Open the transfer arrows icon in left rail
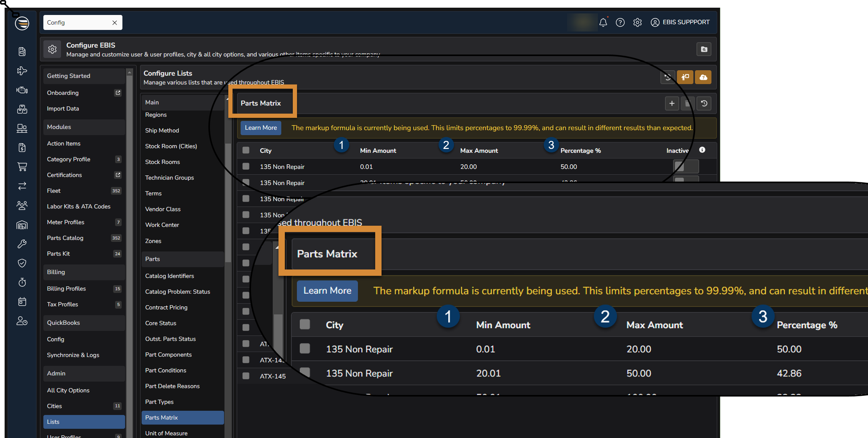This screenshot has height=438, width=868. pos(22,186)
